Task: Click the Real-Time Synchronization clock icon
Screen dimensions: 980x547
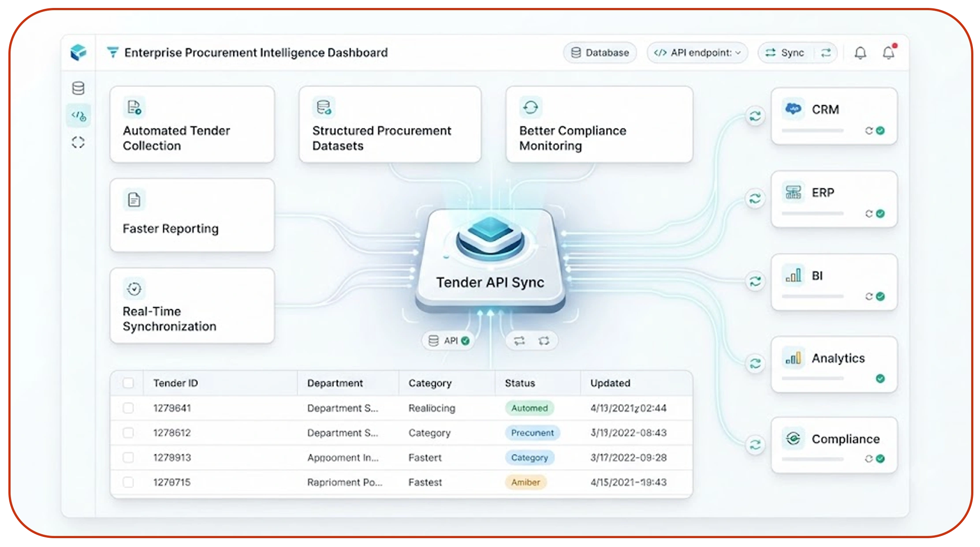Action: coord(134,289)
